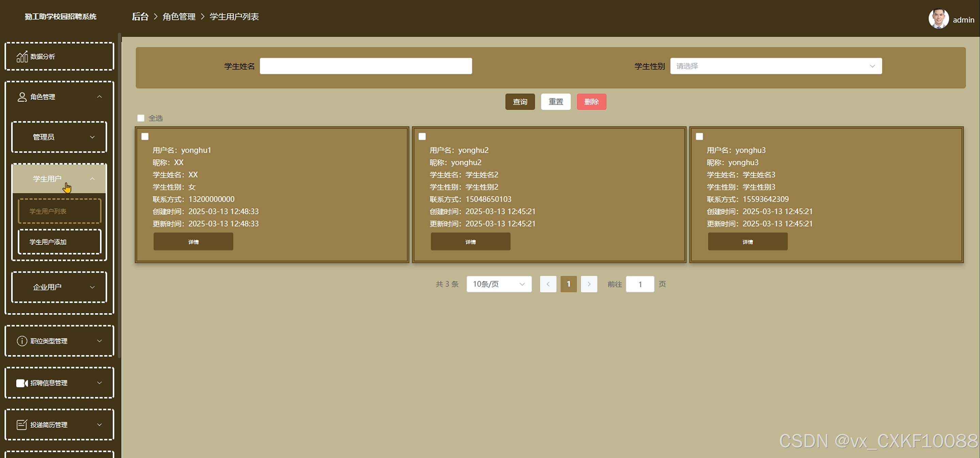This screenshot has height=458, width=980.
Task: Click the position type info icon
Action: pos(22,341)
